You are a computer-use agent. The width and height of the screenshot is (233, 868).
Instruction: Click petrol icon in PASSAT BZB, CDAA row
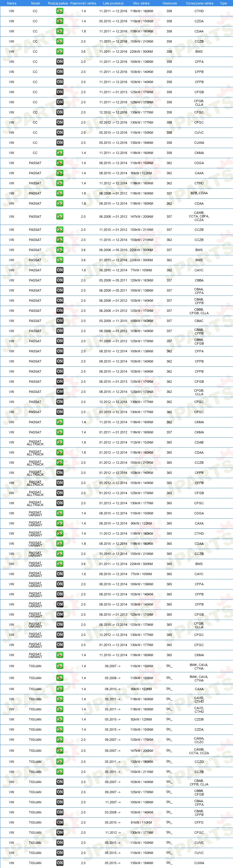(x=60, y=193)
